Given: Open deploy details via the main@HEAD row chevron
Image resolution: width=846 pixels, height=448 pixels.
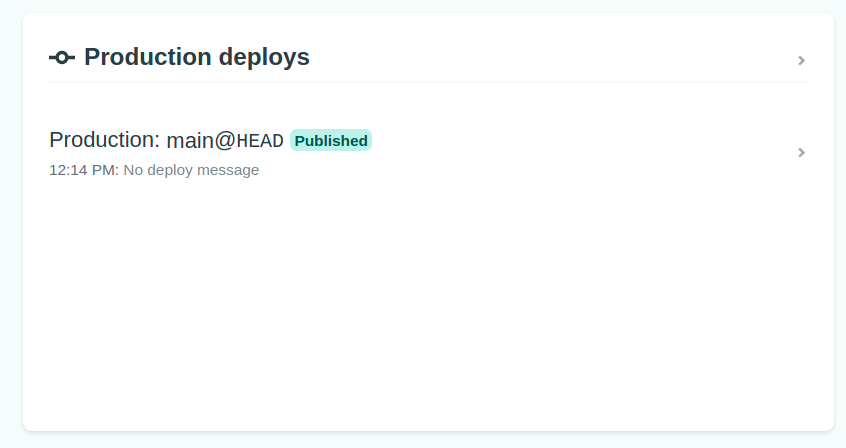Looking at the screenshot, I should click(x=801, y=152).
